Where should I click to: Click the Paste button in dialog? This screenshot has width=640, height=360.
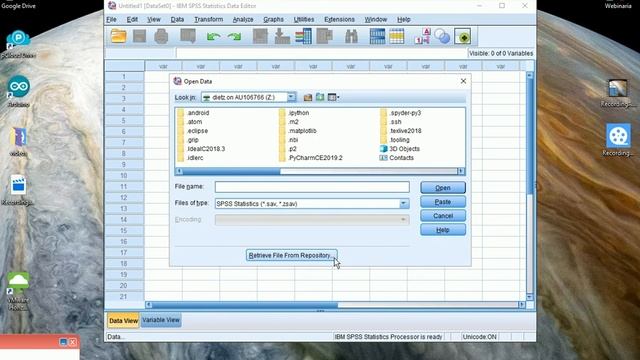(x=443, y=202)
